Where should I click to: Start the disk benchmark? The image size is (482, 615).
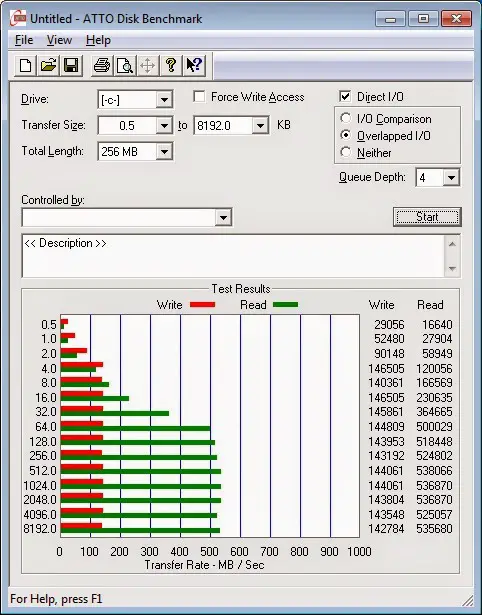click(x=427, y=217)
